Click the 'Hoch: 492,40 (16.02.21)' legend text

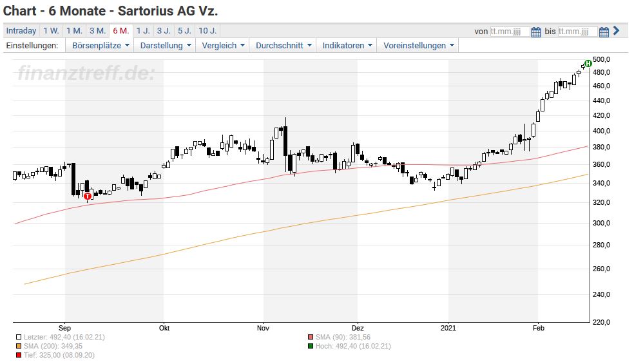pyautogui.click(x=353, y=346)
